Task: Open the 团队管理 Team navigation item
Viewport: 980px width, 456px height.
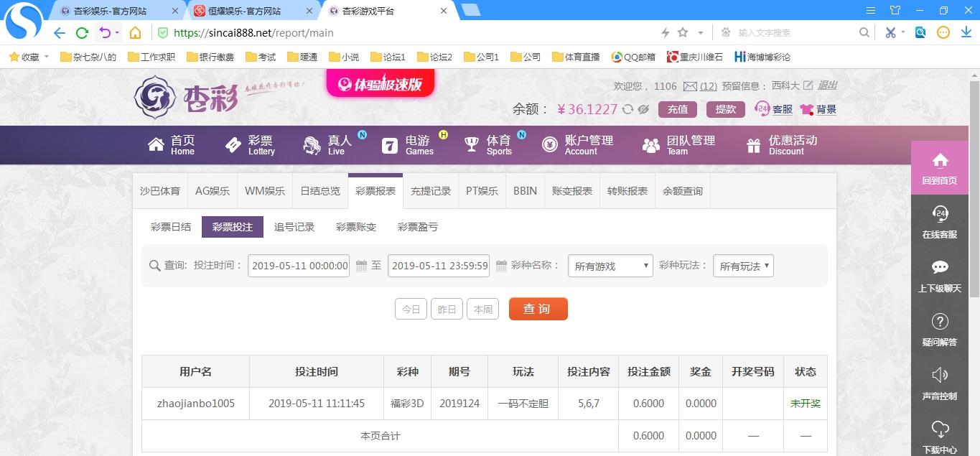Action: (678, 145)
